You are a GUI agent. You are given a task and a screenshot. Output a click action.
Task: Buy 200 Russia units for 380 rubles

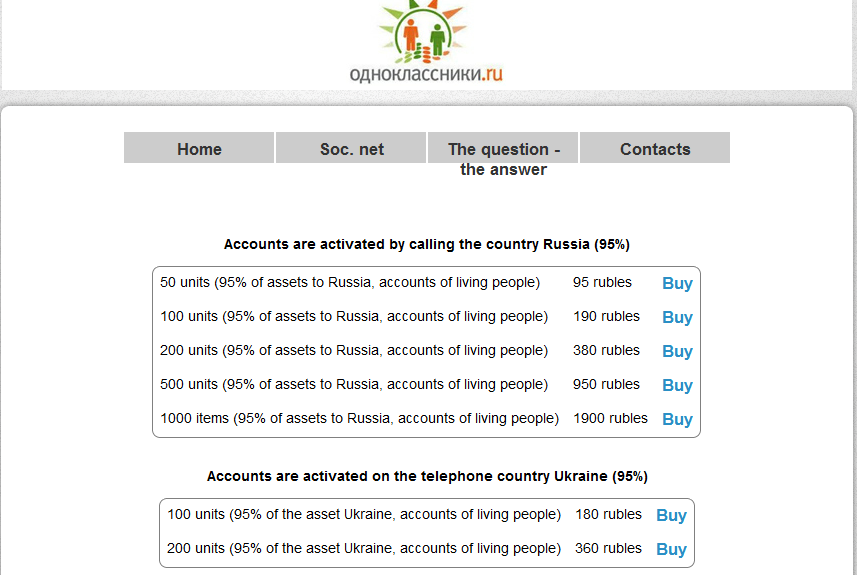point(677,351)
